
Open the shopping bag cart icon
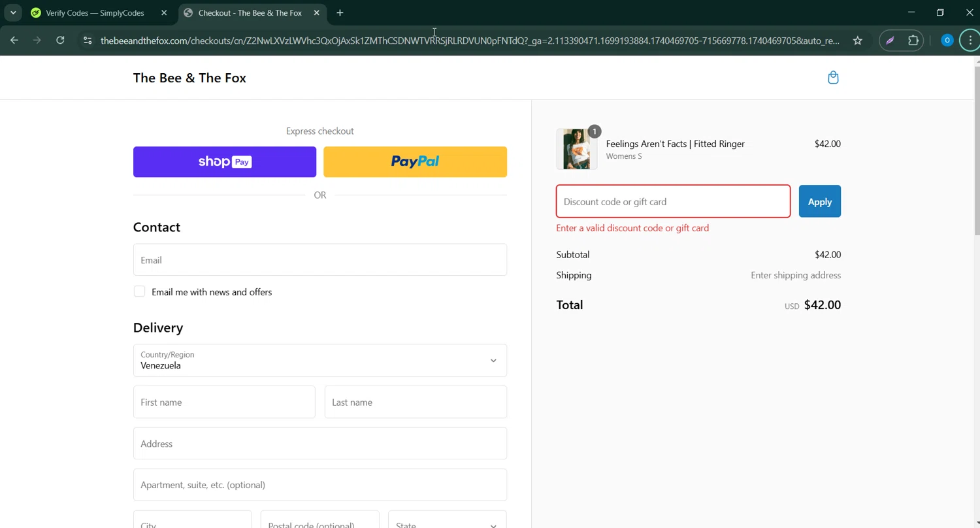click(833, 78)
